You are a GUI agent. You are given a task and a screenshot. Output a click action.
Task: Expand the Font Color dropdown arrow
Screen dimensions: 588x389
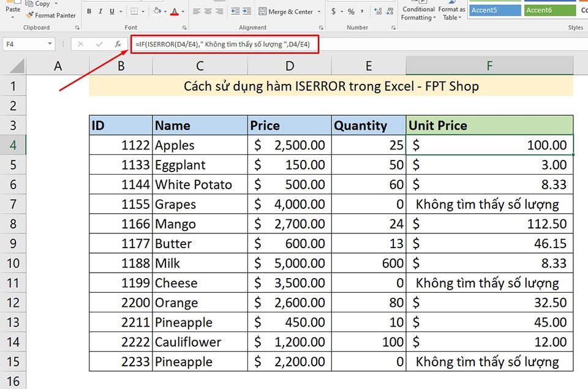183,12
